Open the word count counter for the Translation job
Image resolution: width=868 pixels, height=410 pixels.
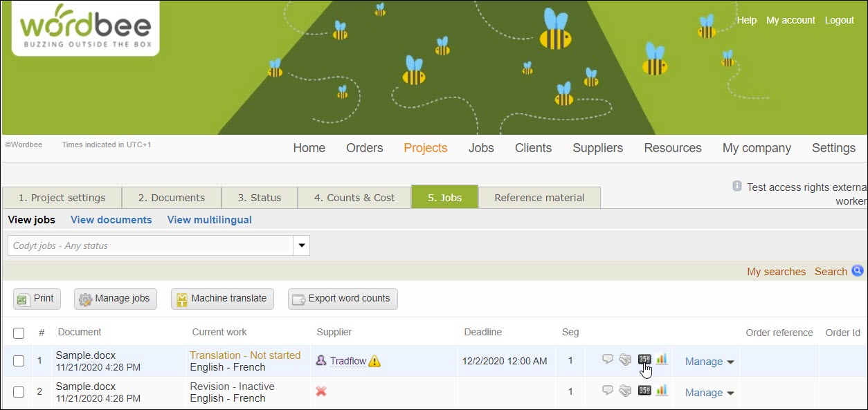(644, 360)
